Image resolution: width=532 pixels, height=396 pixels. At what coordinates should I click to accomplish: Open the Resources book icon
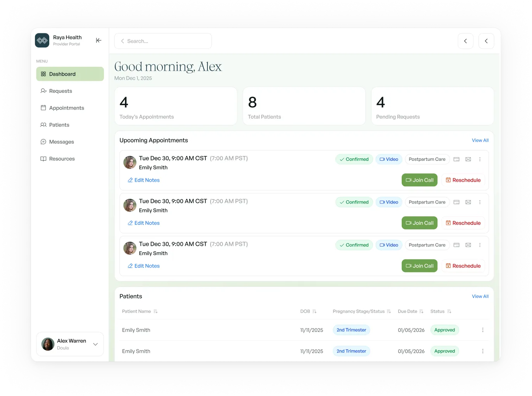tap(43, 158)
